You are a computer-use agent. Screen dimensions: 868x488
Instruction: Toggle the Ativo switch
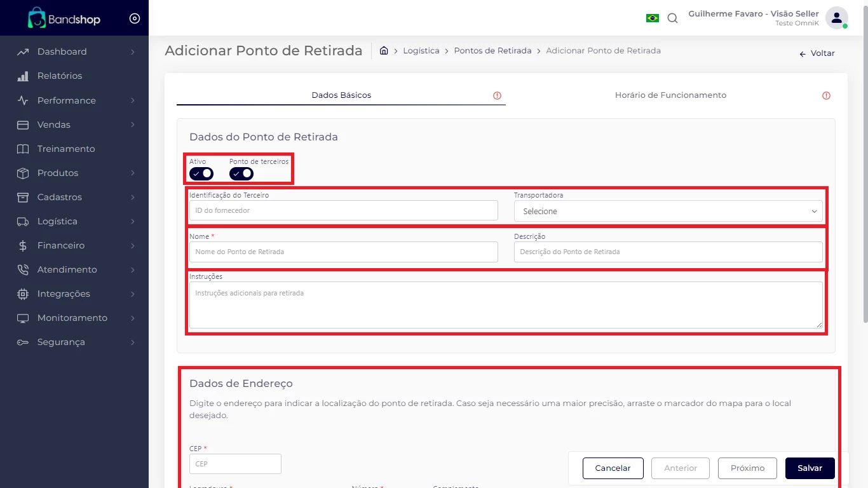pyautogui.click(x=201, y=173)
